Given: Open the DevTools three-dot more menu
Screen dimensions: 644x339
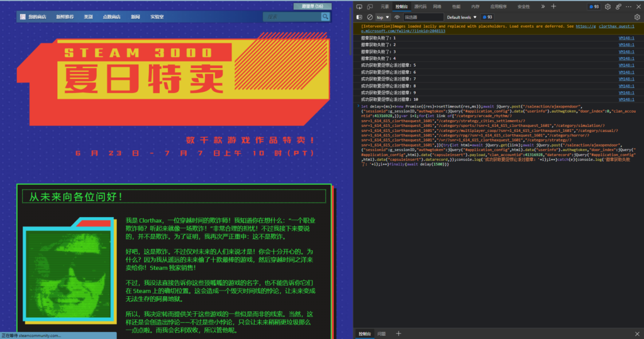Looking at the screenshot, I should (x=628, y=6).
